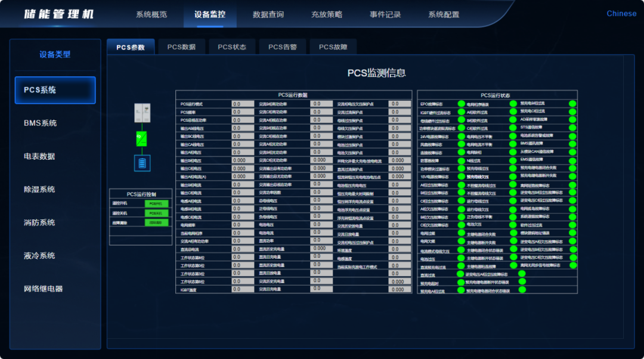Click the BMS通讯故障 status indicator
644x359 pixels.
(572, 144)
